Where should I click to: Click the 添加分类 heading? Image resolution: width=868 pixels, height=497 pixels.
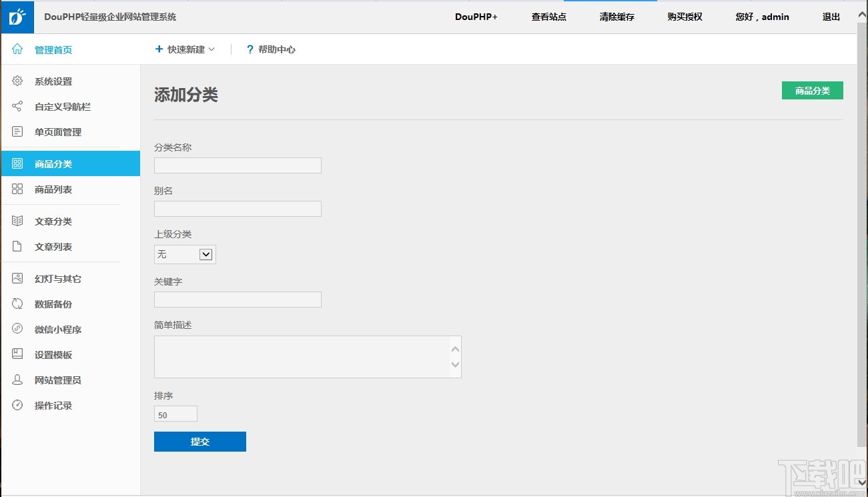coord(186,95)
